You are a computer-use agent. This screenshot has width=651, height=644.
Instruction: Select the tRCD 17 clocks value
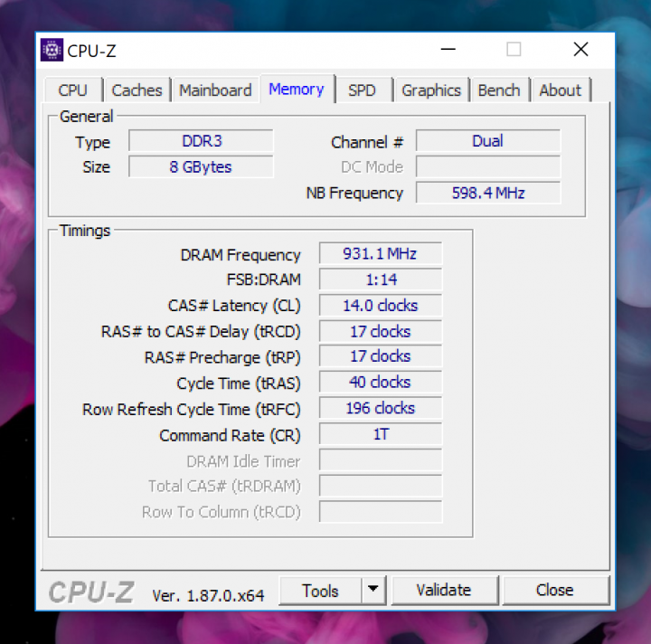(381, 331)
